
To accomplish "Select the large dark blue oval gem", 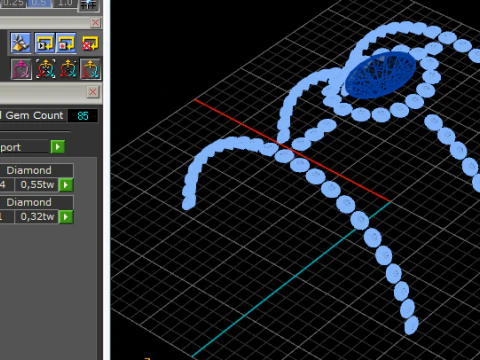I will (x=380, y=75).
